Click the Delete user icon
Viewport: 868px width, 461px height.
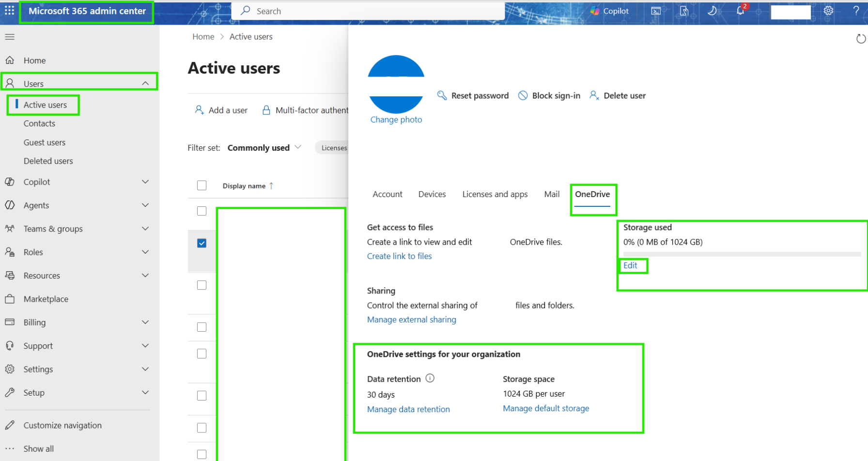click(594, 95)
